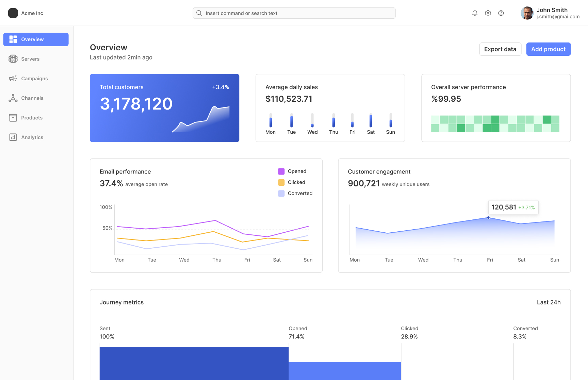This screenshot has width=588, height=380.
Task: Click the Sat sales bar
Action: [x=371, y=120]
